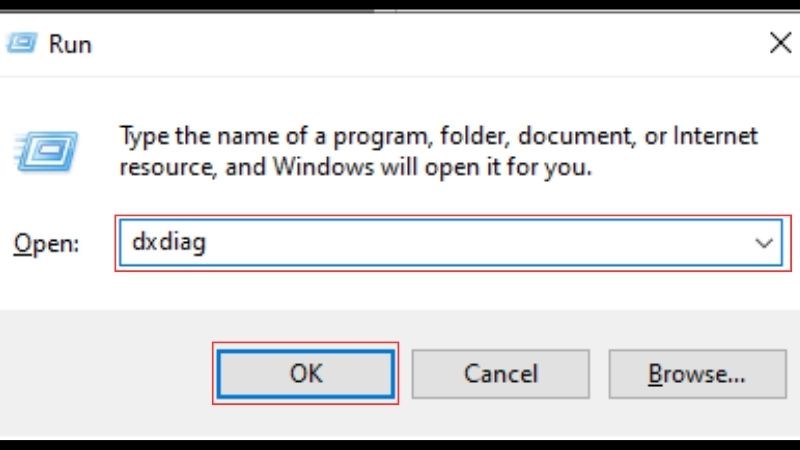Click the "Run" title text

71,44
